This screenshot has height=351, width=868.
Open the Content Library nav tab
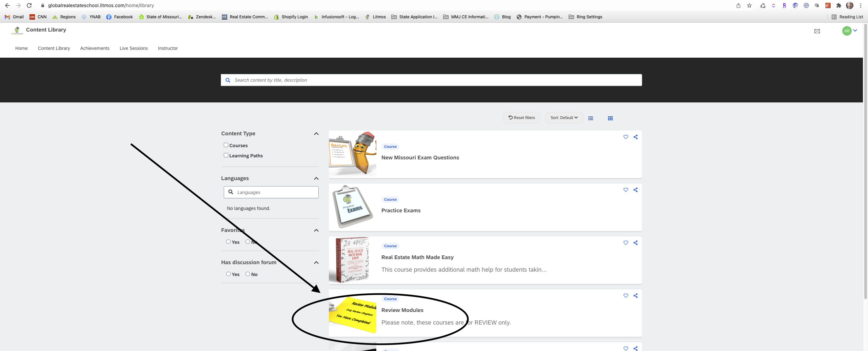coord(54,48)
